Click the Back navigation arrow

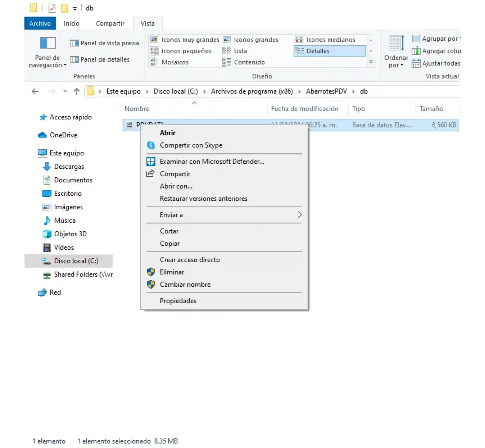35,92
